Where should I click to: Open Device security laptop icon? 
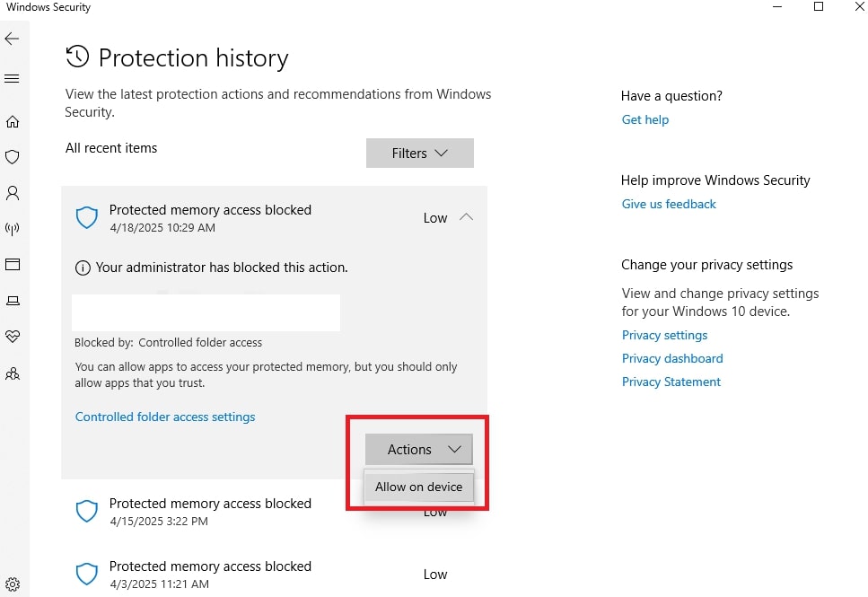pyautogui.click(x=13, y=301)
